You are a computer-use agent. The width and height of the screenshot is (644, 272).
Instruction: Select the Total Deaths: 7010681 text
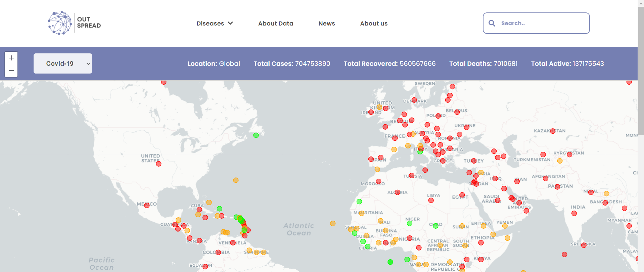pyautogui.click(x=483, y=63)
